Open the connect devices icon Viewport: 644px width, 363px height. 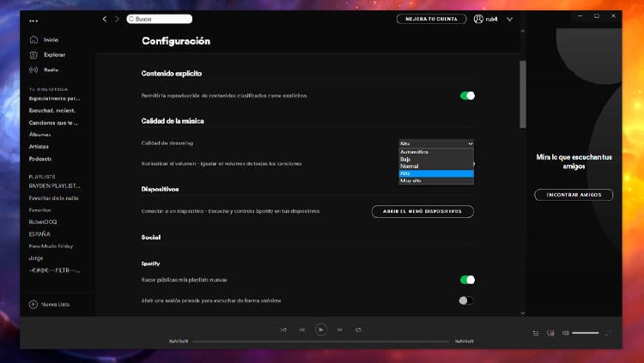click(550, 333)
